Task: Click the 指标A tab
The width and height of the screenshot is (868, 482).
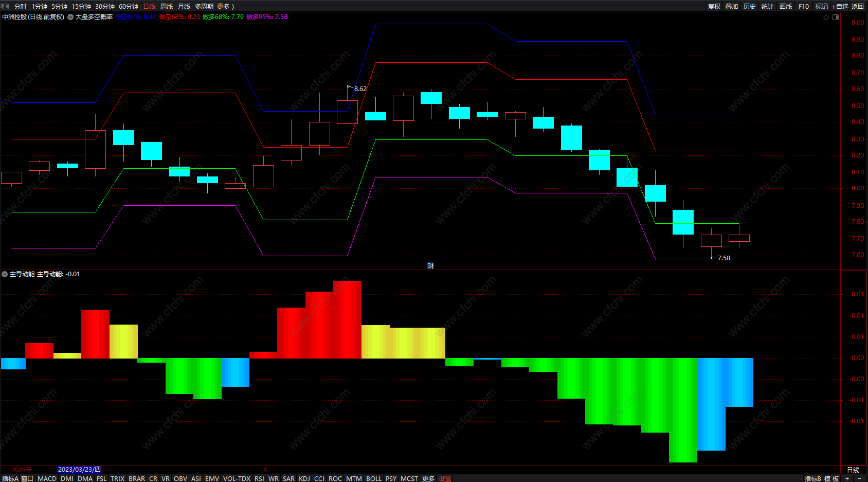Action: coord(10,478)
